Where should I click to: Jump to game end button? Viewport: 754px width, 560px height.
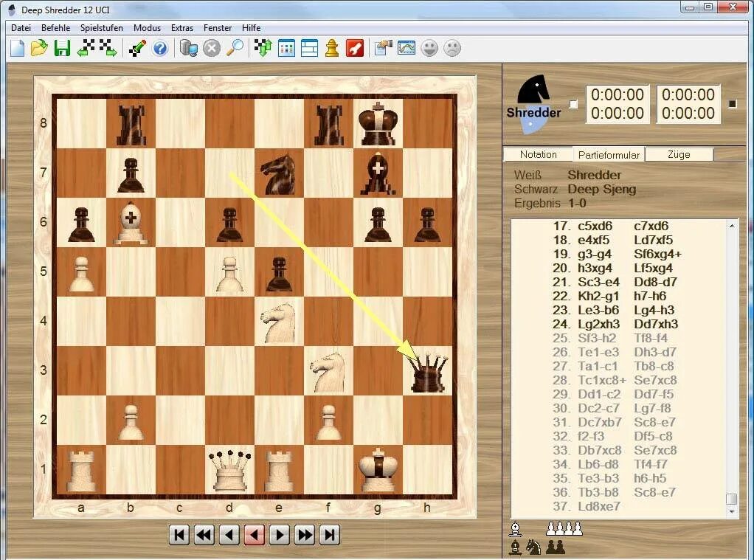pyautogui.click(x=329, y=534)
